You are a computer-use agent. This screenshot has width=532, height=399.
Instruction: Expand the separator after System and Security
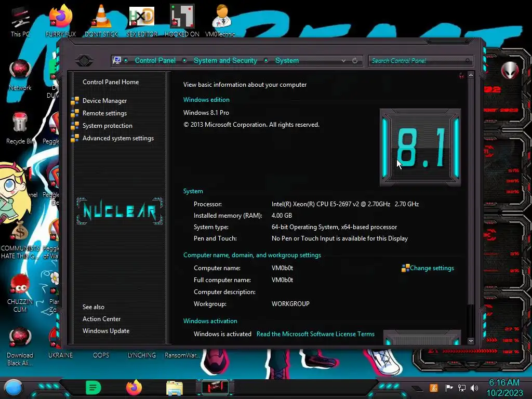(x=266, y=60)
